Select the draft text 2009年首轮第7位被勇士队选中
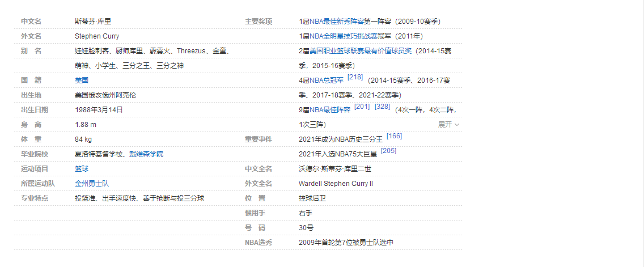The height and width of the screenshot is (267, 644). coord(346,243)
